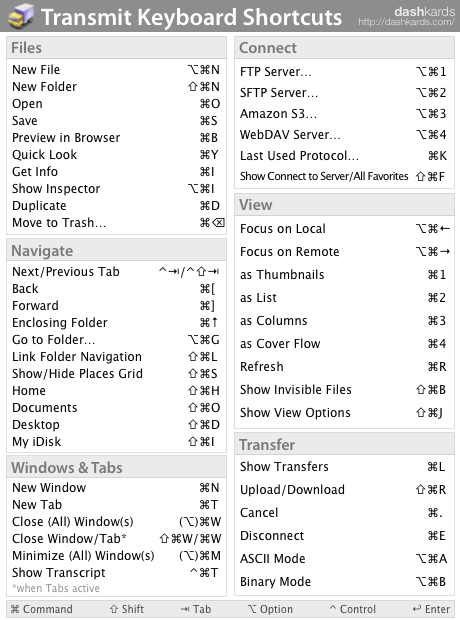Image resolution: width=460 pixels, height=620 pixels.
Task: Open the dashkards.com link
Action: [406, 22]
